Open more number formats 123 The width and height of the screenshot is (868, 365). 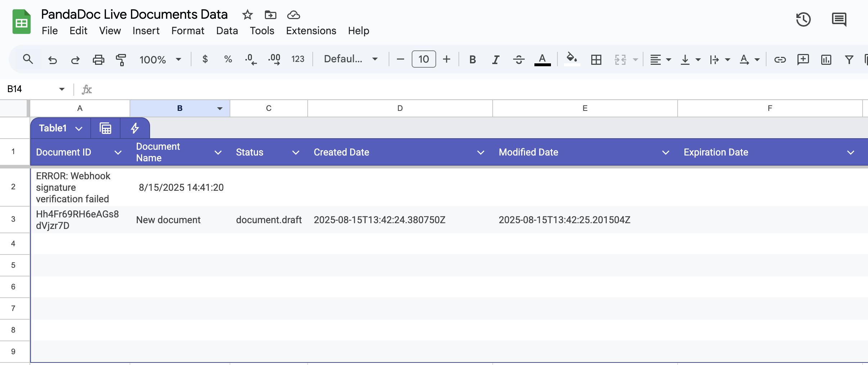[x=298, y=59]
